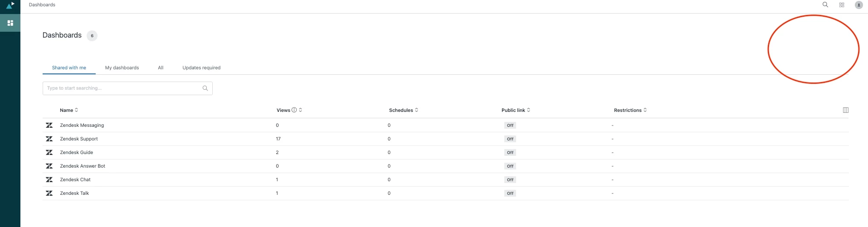
Task: Click Zendesk logo beside Zendesk Answer Bot
Action: pos(49,166)
